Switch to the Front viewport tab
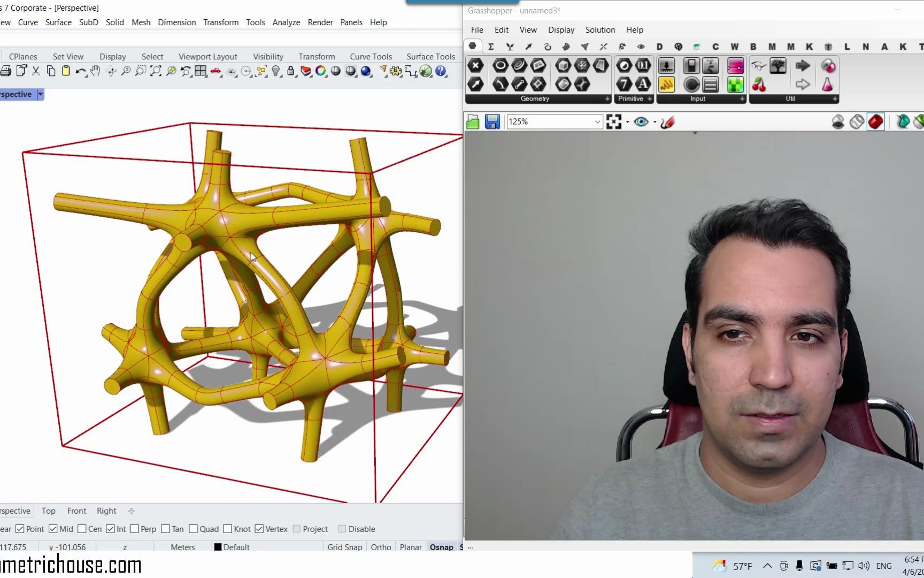 tap(76, 511)
